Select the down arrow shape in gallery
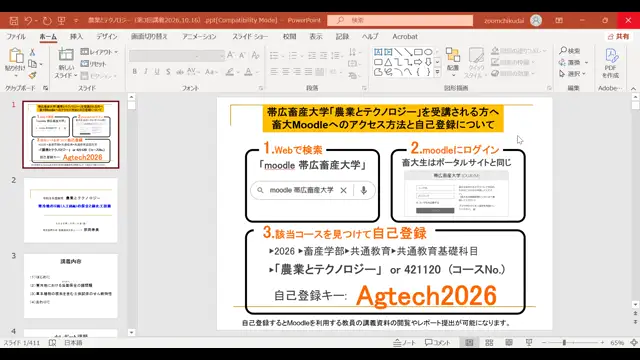Viewport: 640px width, 360px height. click(428, 62)
